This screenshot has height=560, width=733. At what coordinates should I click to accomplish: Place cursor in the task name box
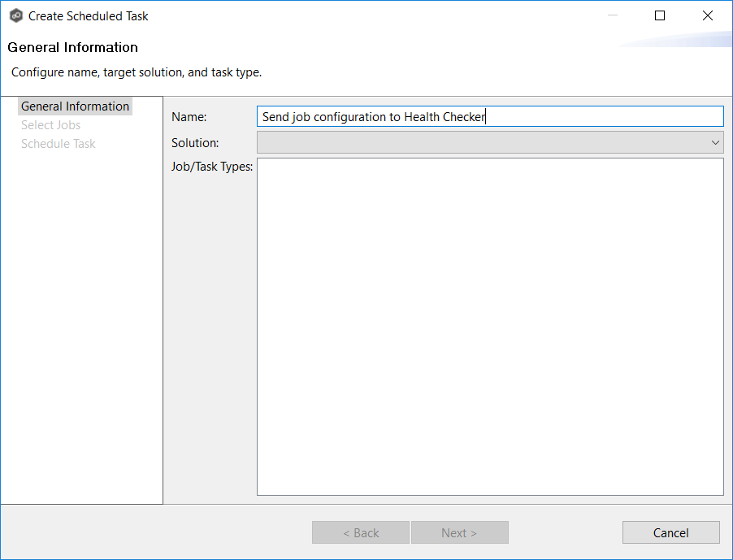coord(488,116)
